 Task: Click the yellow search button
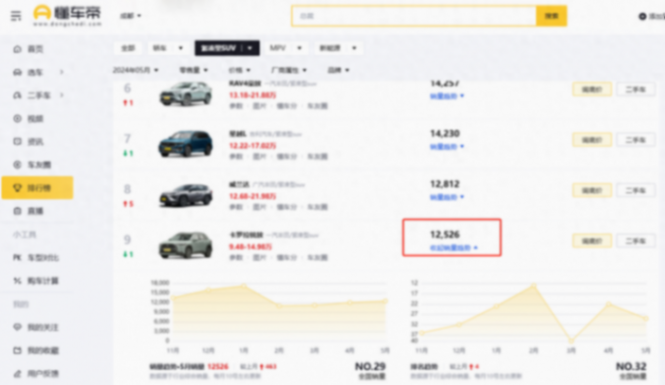pos(551,16)
